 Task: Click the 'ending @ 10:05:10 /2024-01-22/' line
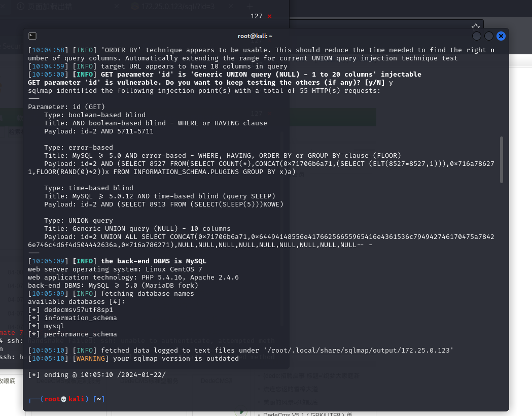(x=97, y=375)
